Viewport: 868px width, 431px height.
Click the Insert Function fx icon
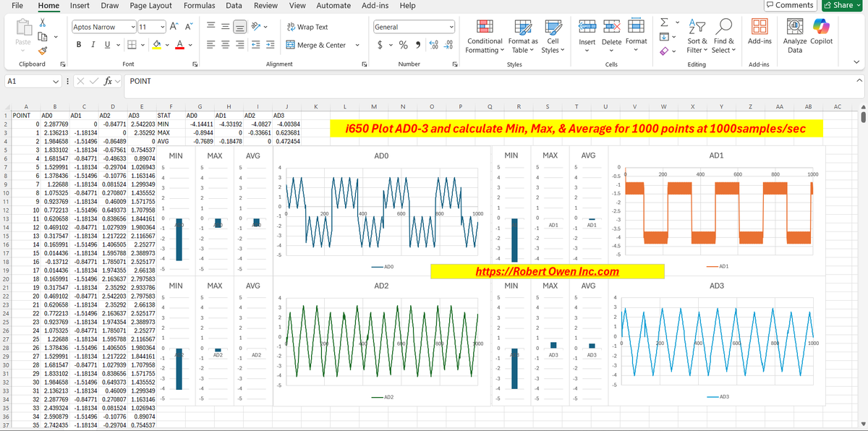(x=109, y=82)
